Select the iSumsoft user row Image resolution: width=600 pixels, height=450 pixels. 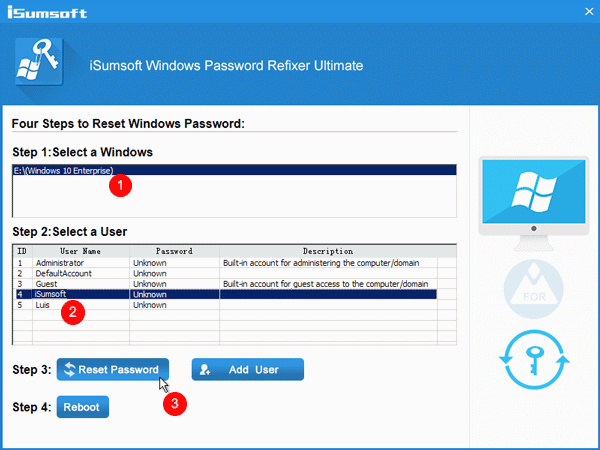pyautogui.click(x=226, y=294)
